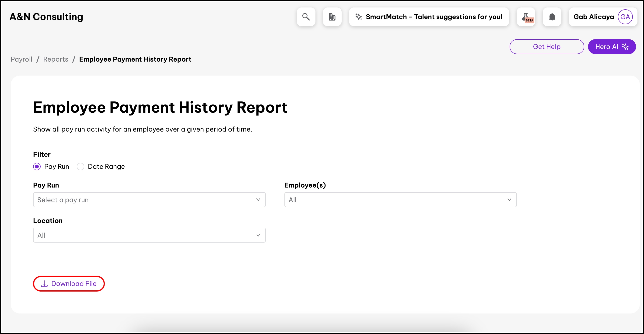The image size is (644, 334).
Task: Click the Download File button
Action: point(69,284)
